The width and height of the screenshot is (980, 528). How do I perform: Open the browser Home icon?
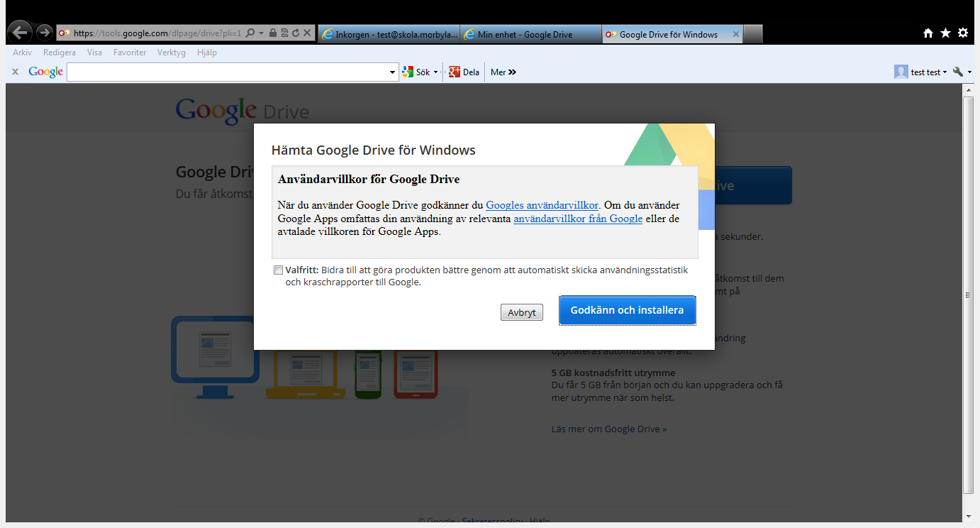[928, 33]
